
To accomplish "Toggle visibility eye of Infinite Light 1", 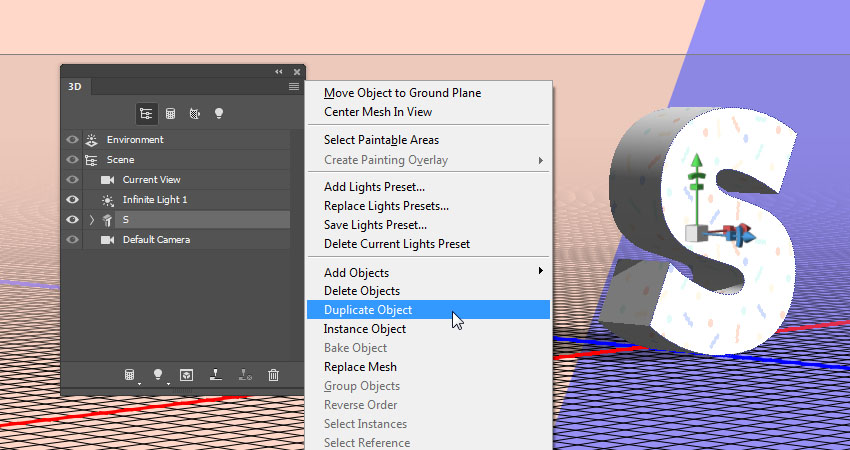I will (x=72, y=200).
